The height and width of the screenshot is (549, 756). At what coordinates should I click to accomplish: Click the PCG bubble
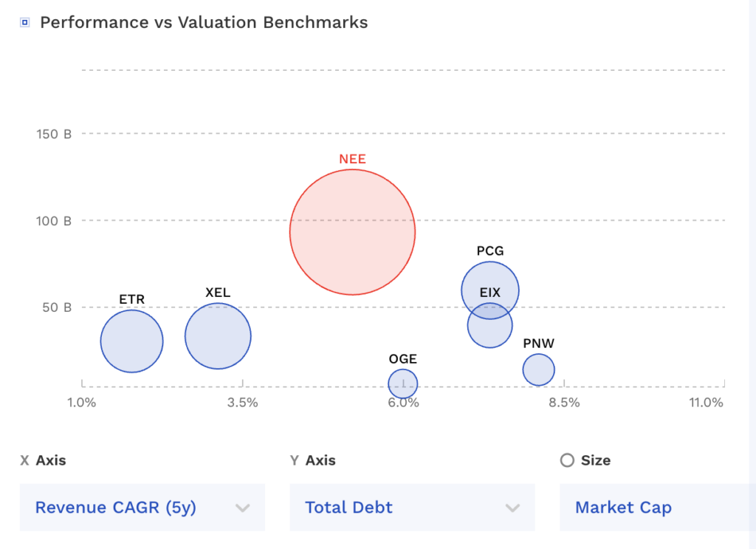[x=489, y=278]
